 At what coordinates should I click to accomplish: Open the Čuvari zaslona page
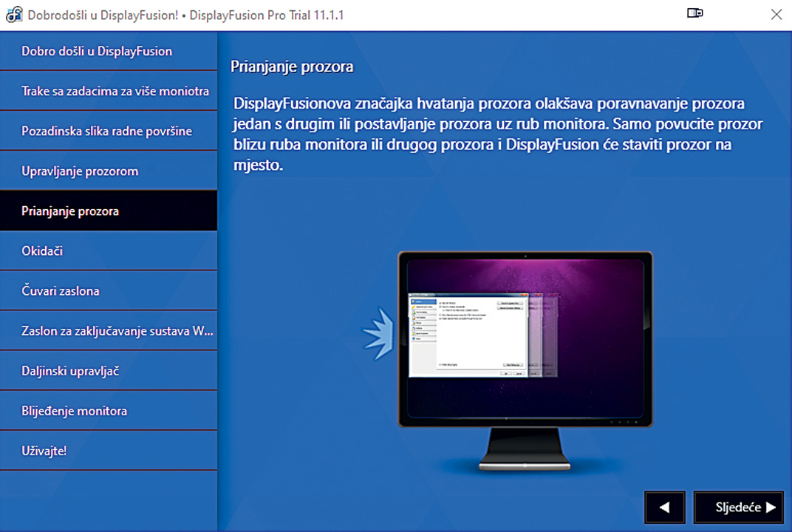click(109, 290)
